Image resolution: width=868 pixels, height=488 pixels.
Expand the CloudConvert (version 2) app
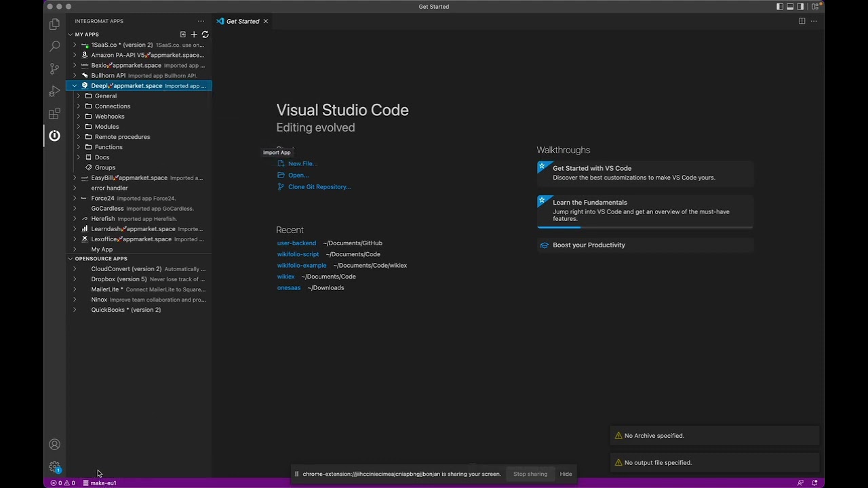pyautogui.click(x=75, y=269)
